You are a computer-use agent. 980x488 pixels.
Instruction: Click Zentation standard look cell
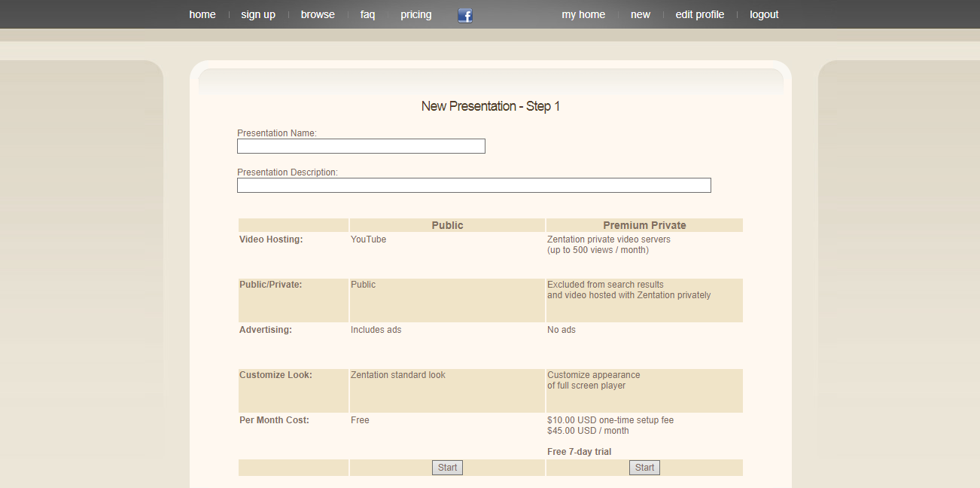[398, 375]
